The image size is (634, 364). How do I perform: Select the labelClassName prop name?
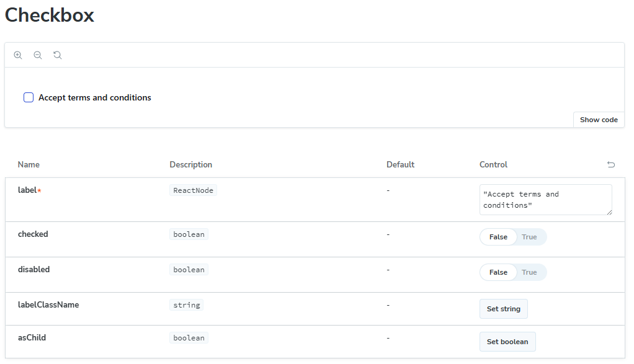[48, 305]
